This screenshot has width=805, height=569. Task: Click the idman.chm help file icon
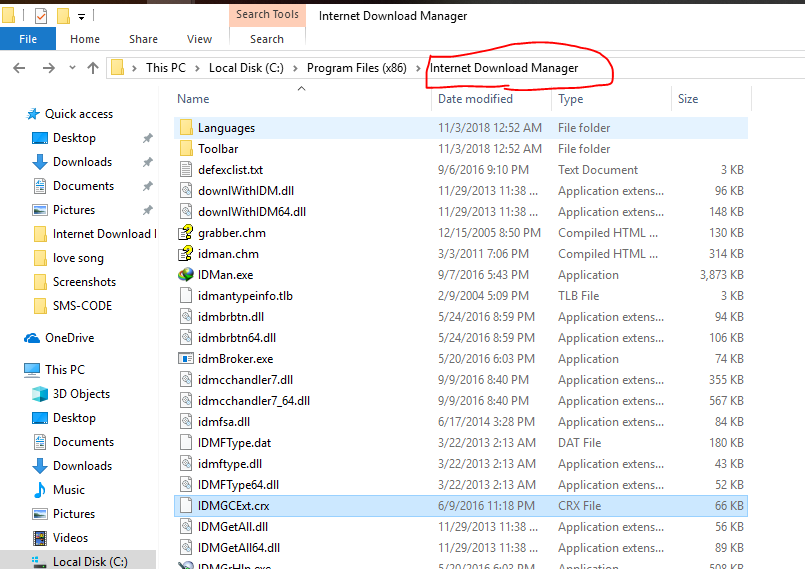point(186,254)
